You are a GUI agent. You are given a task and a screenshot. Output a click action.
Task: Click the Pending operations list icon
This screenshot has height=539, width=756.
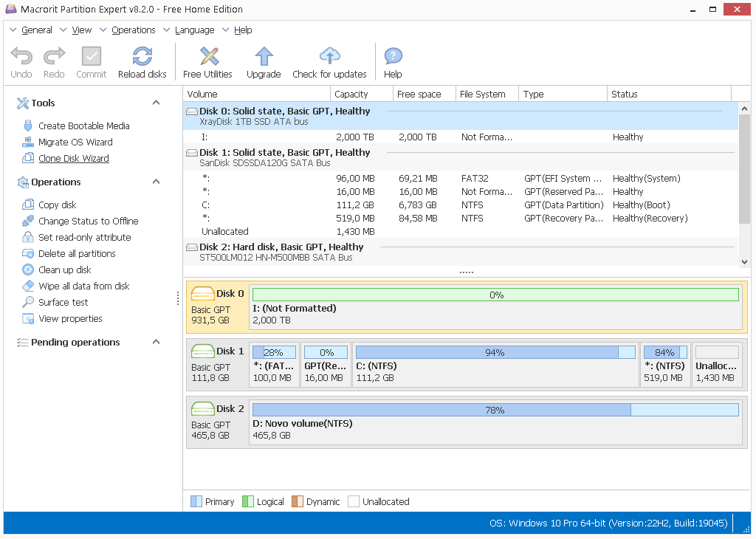23,343
